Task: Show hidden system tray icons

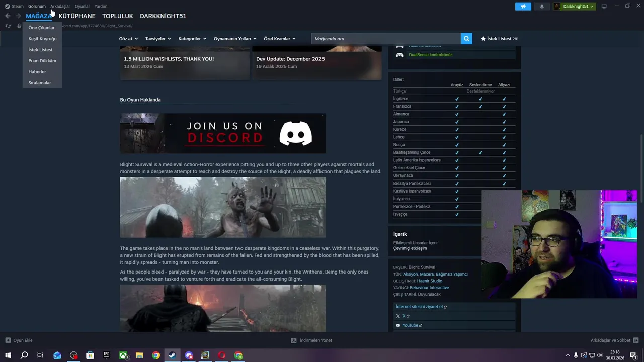Action: coord(568,355)
